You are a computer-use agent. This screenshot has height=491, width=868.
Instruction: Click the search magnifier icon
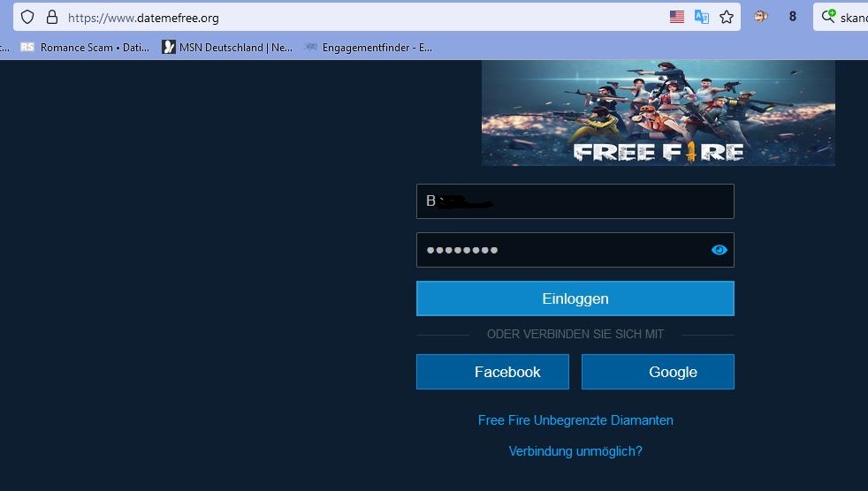pos(828,16)
